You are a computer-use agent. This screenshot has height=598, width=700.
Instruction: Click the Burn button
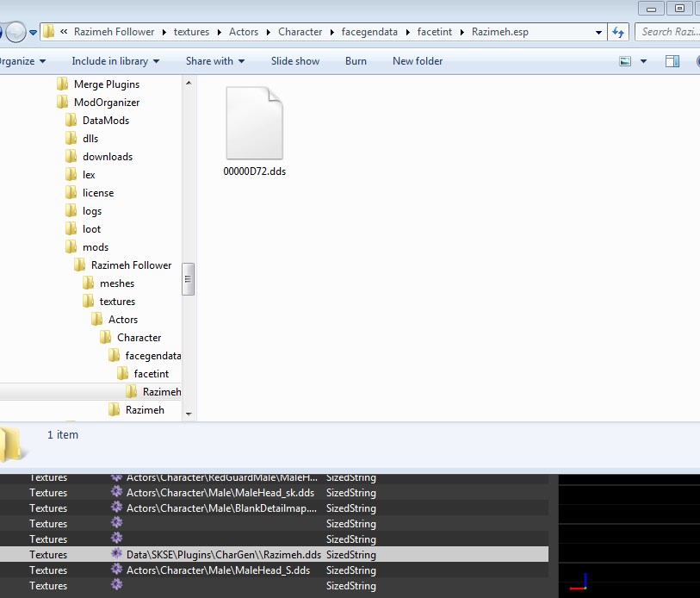pos(356,61)
